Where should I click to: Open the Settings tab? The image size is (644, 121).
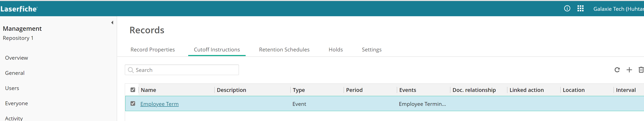coord(372,50)
